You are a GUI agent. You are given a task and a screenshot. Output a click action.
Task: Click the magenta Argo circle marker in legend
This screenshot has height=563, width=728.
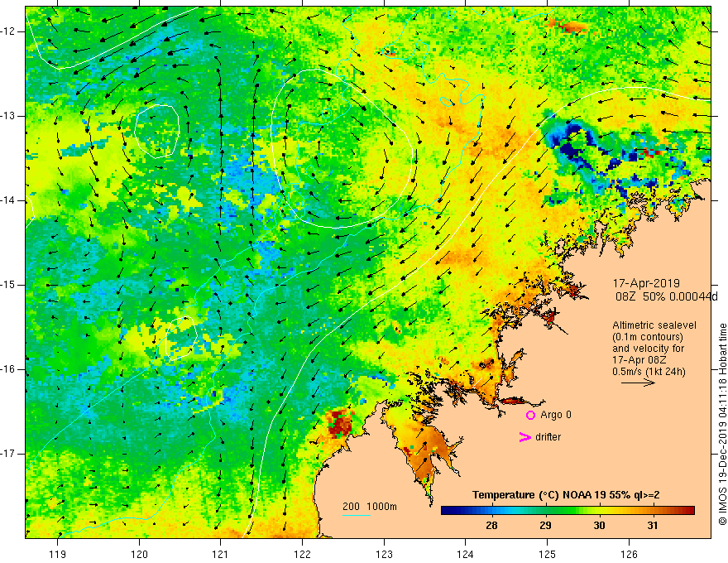point(530,416)
